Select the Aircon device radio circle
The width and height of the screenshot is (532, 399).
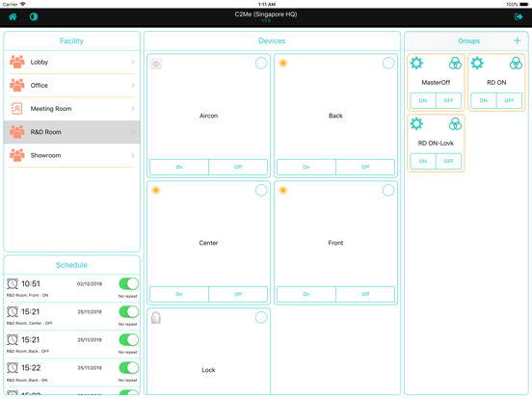pyautogui.click(x=261, y=63)
